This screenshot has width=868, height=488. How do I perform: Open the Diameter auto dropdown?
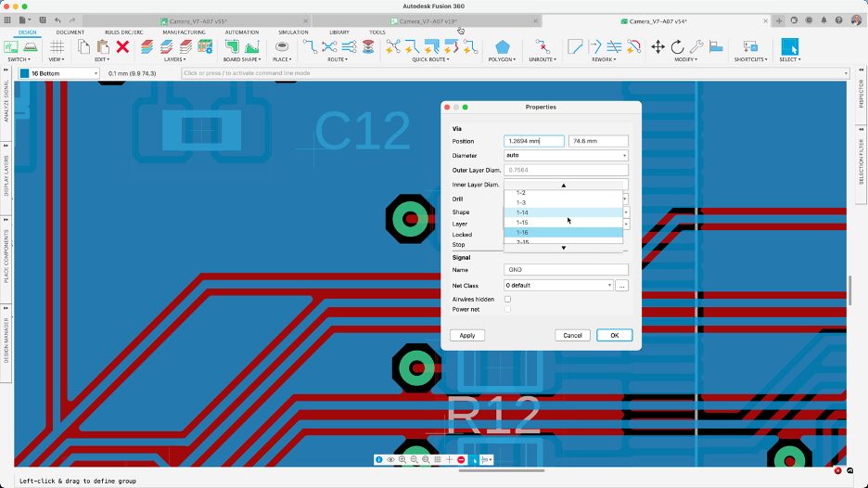(566, 156)
